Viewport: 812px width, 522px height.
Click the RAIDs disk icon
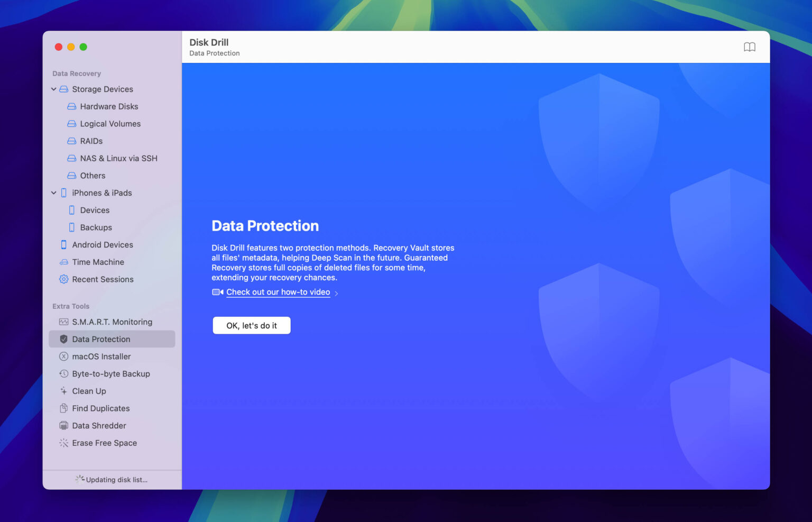[x=71, y=141]
